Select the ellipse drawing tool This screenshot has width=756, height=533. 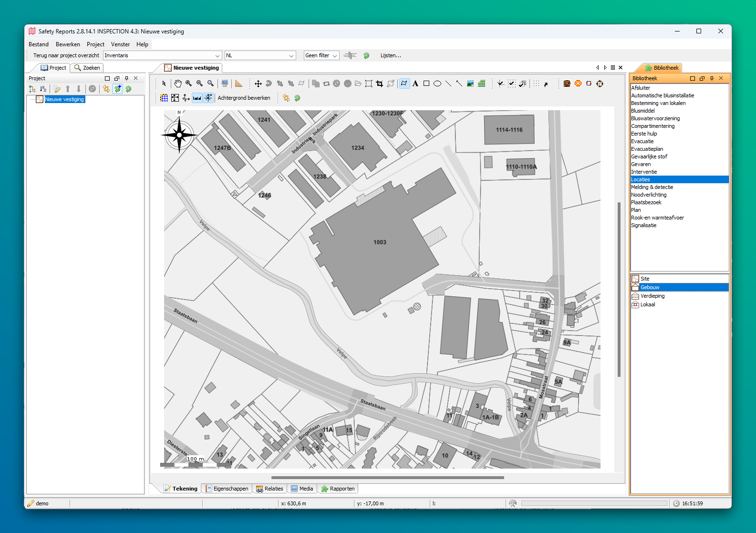tap(437, 84)
